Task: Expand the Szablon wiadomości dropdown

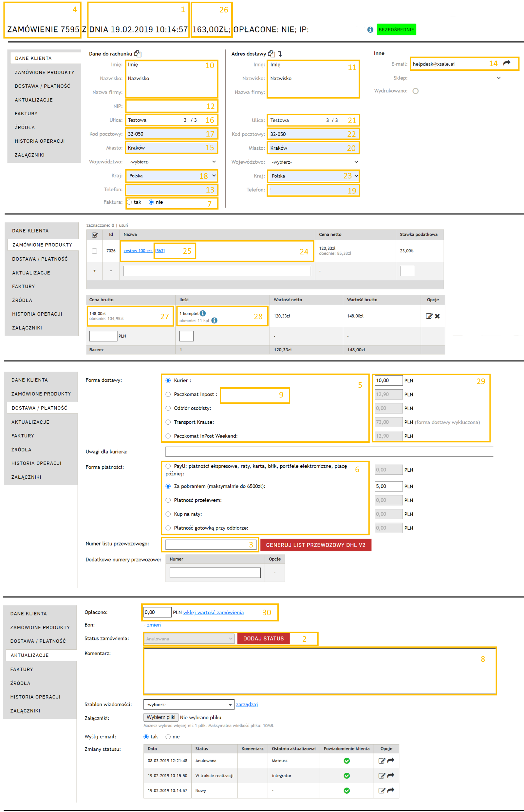Action: coord(189,705)
